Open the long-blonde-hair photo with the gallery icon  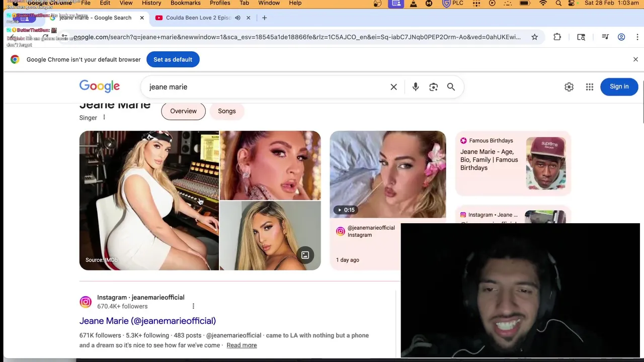(x=270, y=236)
